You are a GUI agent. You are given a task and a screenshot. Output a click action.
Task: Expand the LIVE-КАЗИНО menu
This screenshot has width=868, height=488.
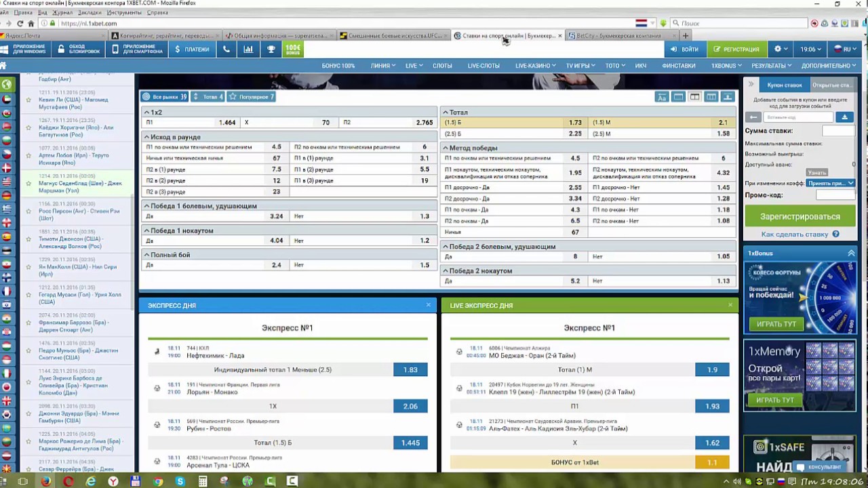(x=536, y=66)
